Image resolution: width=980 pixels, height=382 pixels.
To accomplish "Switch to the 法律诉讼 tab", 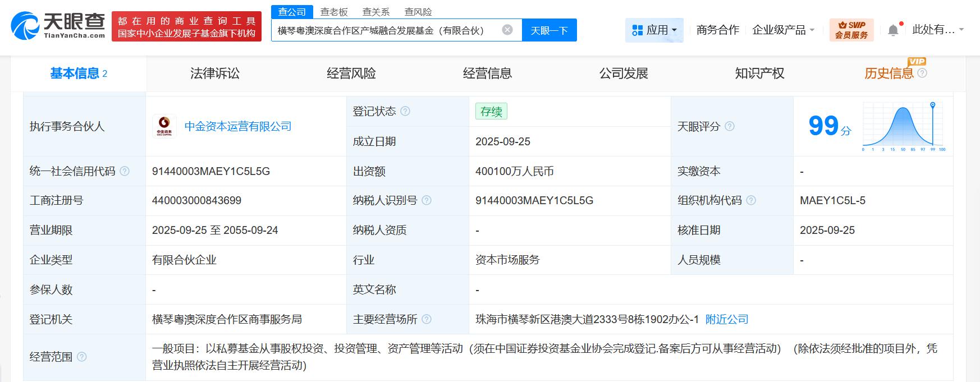I will pyautogui.click(x=214, y=73).
